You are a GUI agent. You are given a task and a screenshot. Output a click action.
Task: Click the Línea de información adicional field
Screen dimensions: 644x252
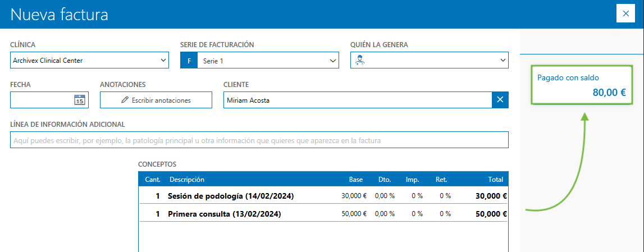click(259, 140)
